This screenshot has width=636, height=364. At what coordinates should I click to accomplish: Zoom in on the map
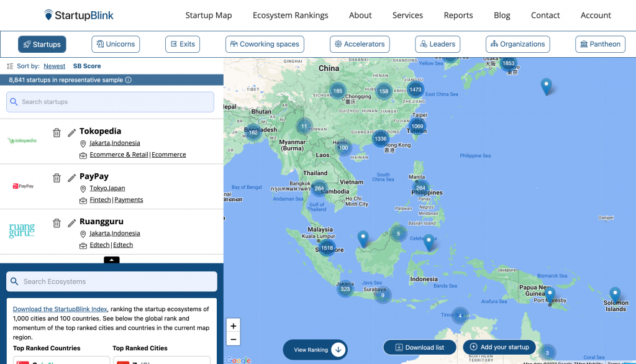(x=234, y=326)
